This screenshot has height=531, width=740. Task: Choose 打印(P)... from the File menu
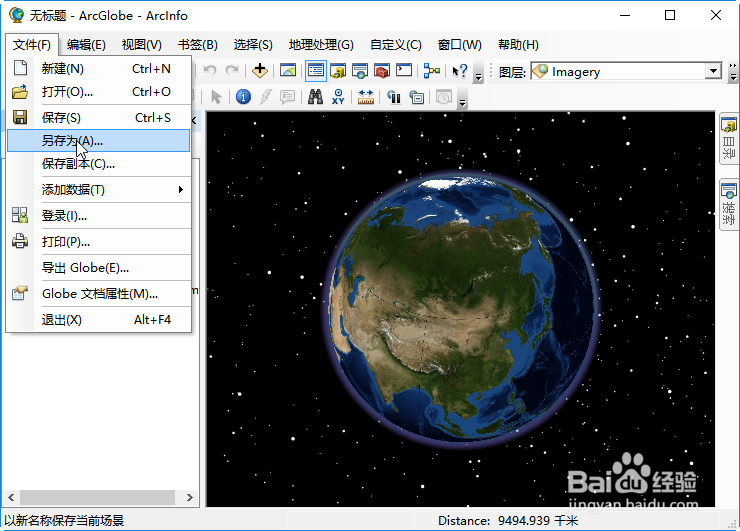99,242
